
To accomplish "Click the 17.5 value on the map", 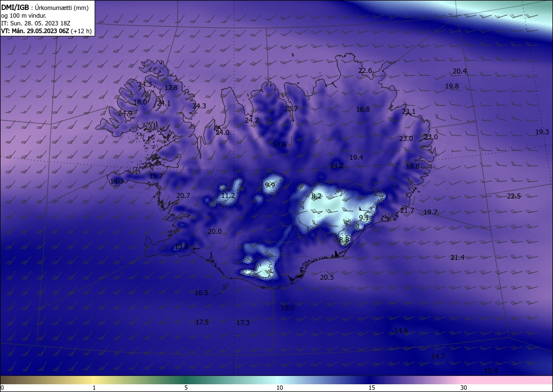I will click(202, 322).
